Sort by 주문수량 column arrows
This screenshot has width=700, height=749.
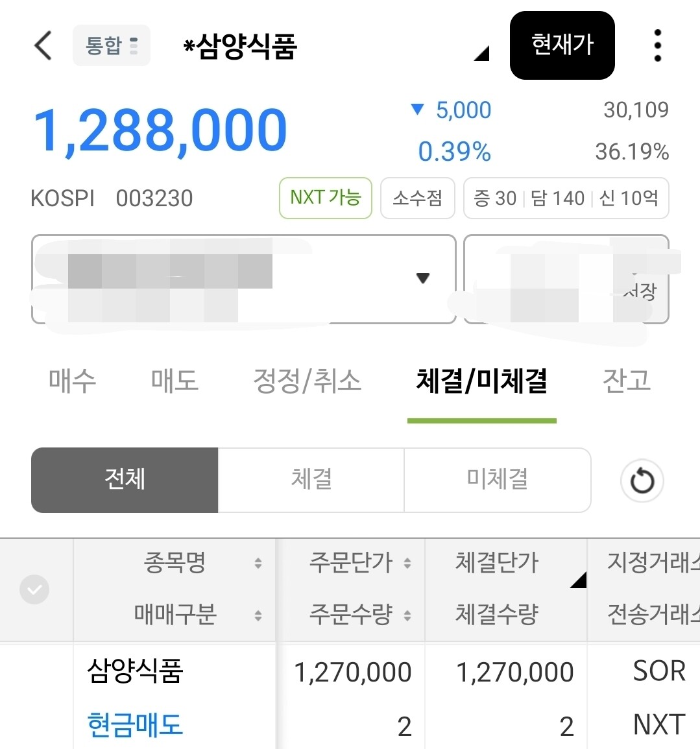(407, 615)
